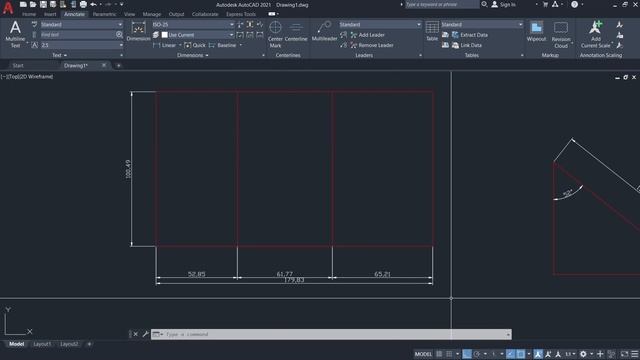Click the Find text input field
The width and height of the screenshot is (640, 360).
pyautogui.click(x=77, y=35)
